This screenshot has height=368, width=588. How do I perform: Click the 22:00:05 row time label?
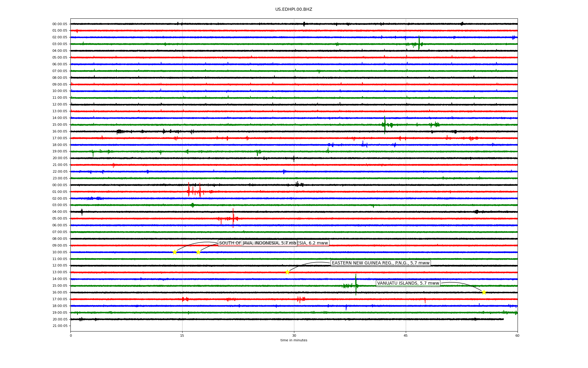click(x=60, y=171)
